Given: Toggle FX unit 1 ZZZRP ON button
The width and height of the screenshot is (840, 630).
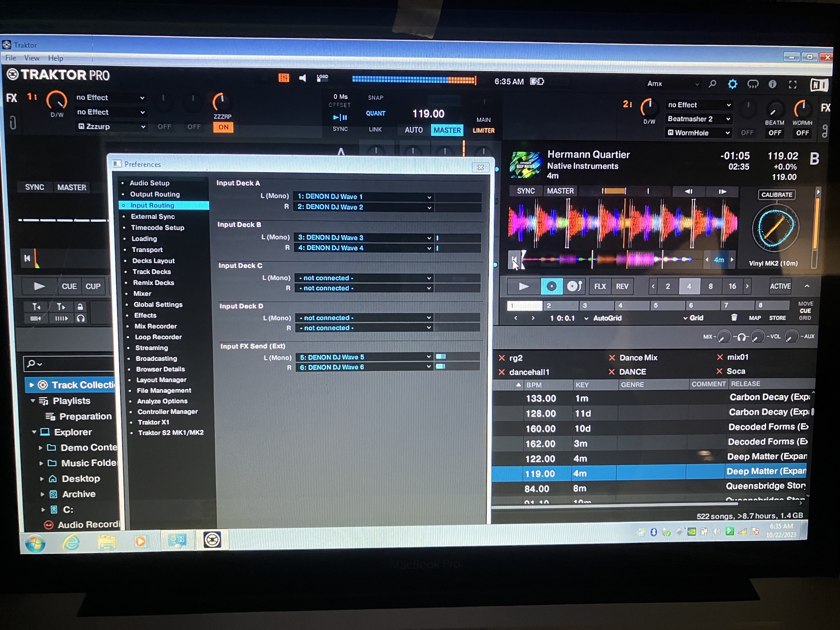Looking at the screenshot, I should pos(223,127).
